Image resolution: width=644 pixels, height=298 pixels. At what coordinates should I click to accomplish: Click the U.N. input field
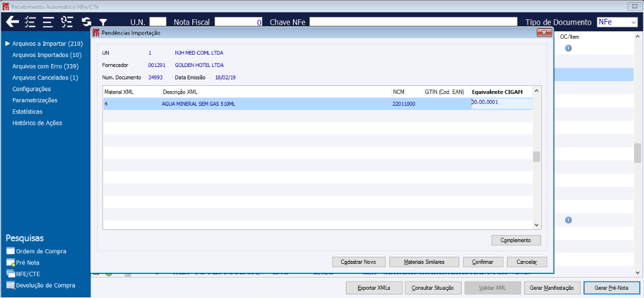(158, 22)
